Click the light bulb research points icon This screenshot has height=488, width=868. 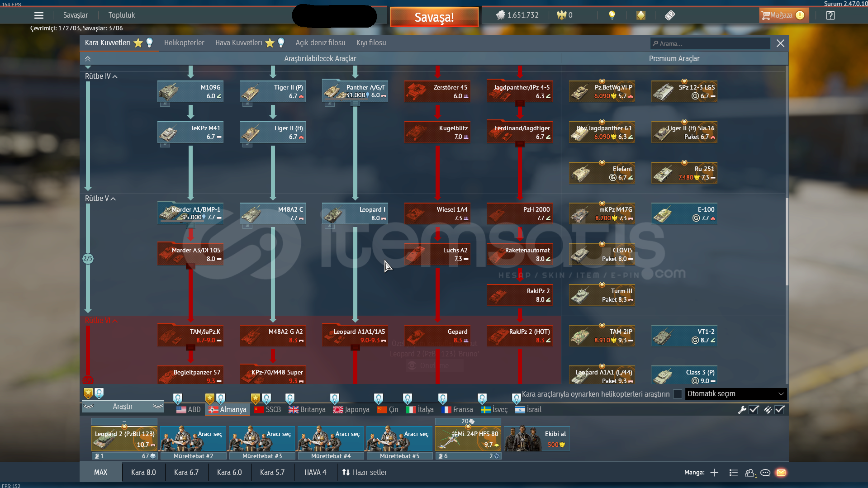point(612,15)
